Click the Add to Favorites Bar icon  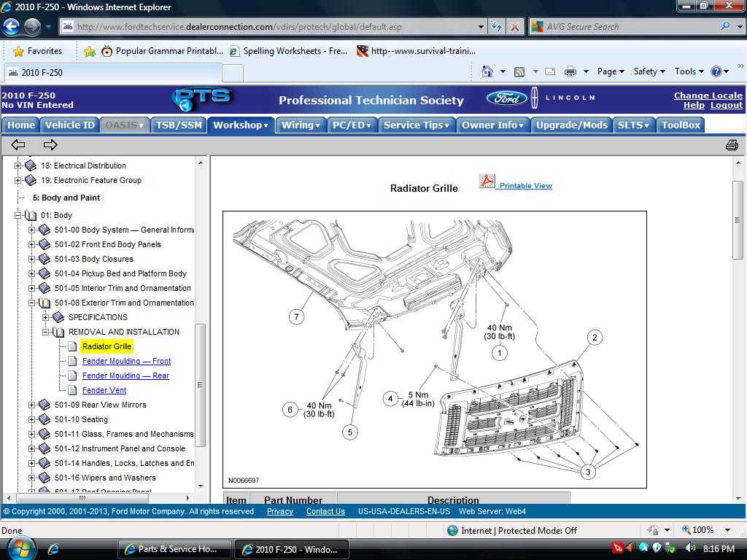click(x=89, y=51)
